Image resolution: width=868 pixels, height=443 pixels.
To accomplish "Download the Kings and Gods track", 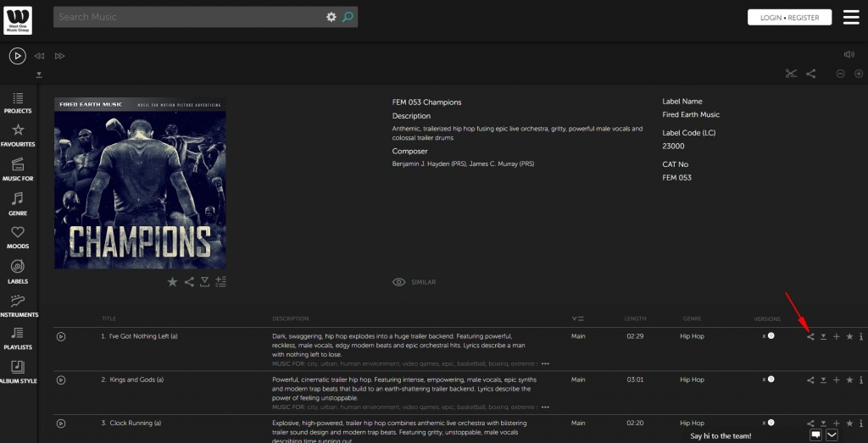I will click(823, 380).
